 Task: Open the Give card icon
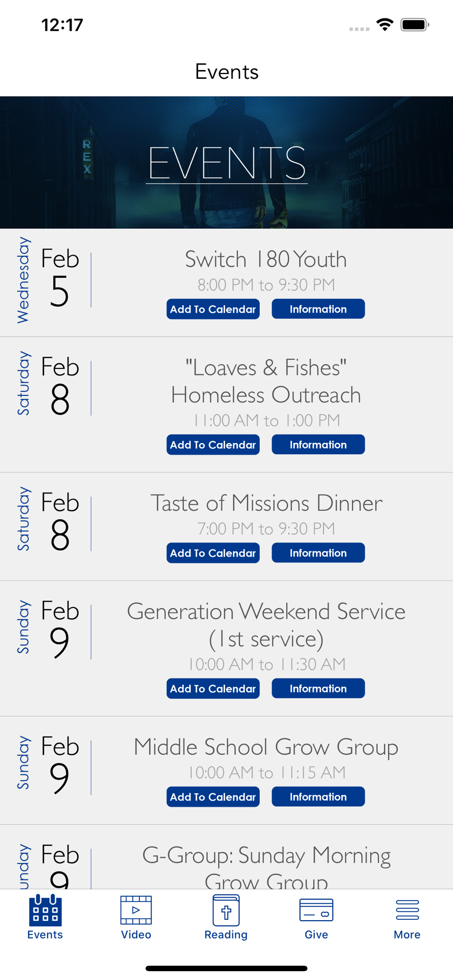(316, 909)
